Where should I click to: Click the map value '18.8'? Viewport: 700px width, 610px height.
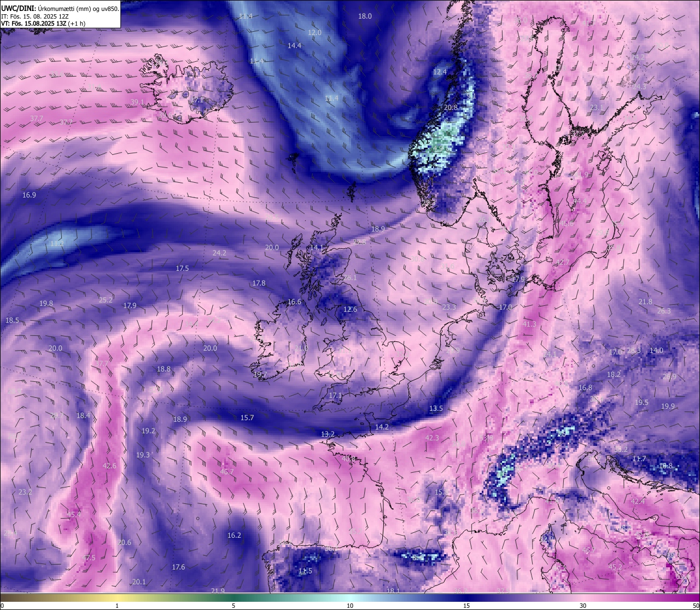pos(164,369)
